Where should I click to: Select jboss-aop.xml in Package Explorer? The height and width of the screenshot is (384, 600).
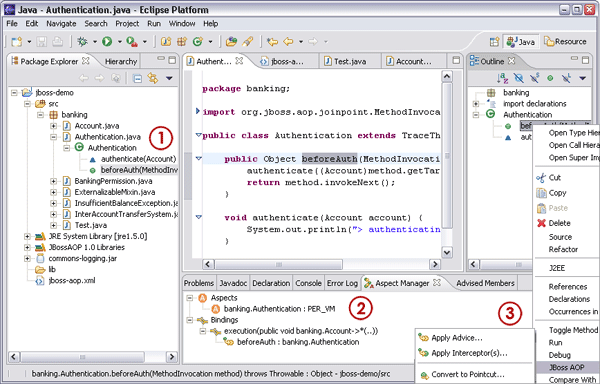click(72, 281)
